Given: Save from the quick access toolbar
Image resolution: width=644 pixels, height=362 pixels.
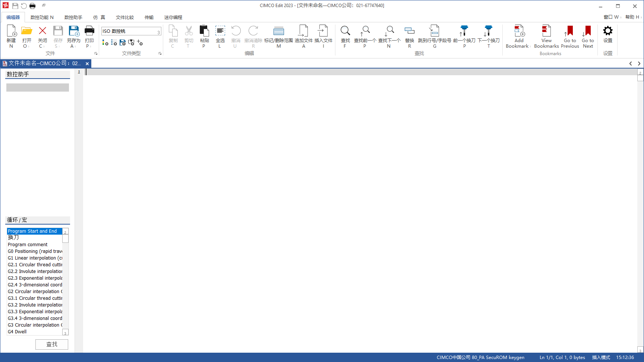Looking at the screenshot, I should [15, 6].
